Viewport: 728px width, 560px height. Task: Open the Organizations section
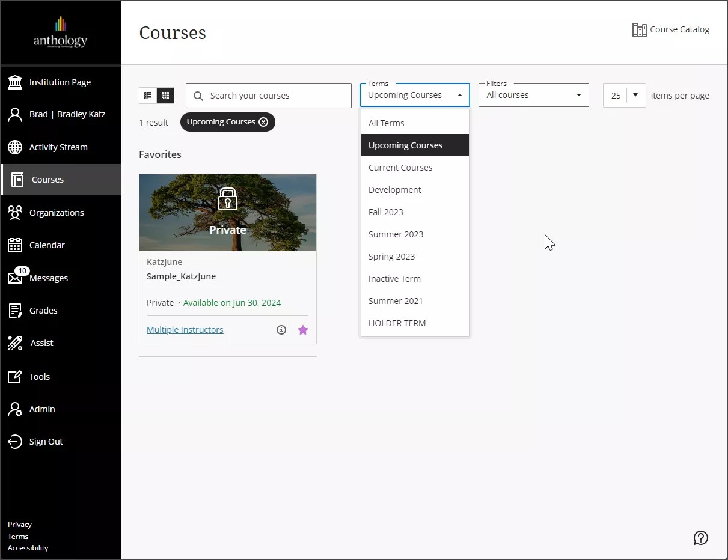pos(57,212)
